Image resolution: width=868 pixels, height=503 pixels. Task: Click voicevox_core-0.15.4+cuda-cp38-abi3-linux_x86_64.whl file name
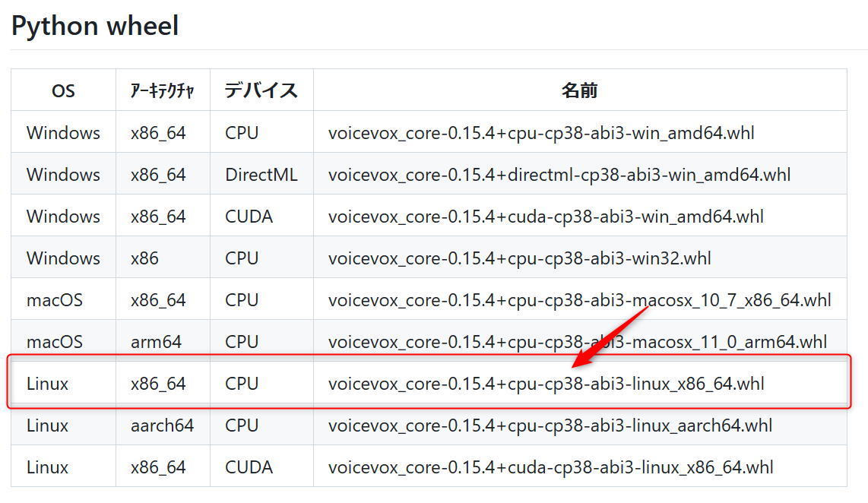click(550, 467)
